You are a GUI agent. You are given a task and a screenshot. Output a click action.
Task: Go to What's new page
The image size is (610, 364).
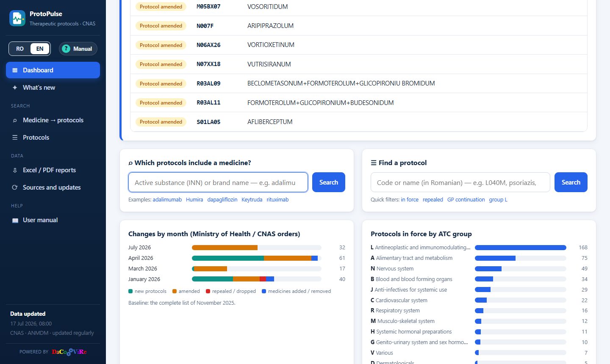53,88
